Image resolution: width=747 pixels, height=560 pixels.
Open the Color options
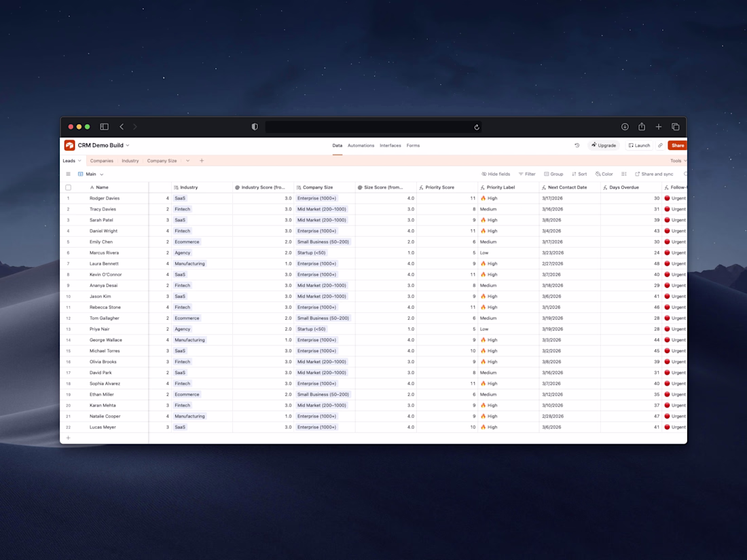[604, 174]
